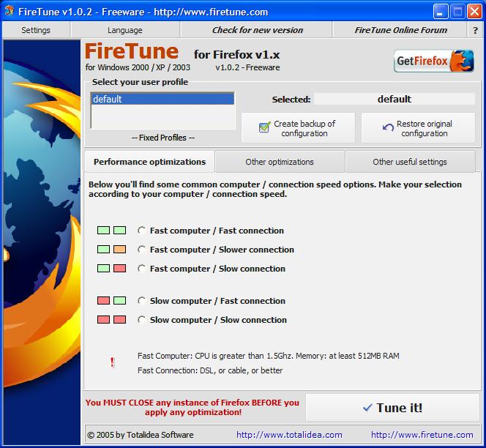
Task: Click the FireTune title bar app icon
Action: click(10, 12)
